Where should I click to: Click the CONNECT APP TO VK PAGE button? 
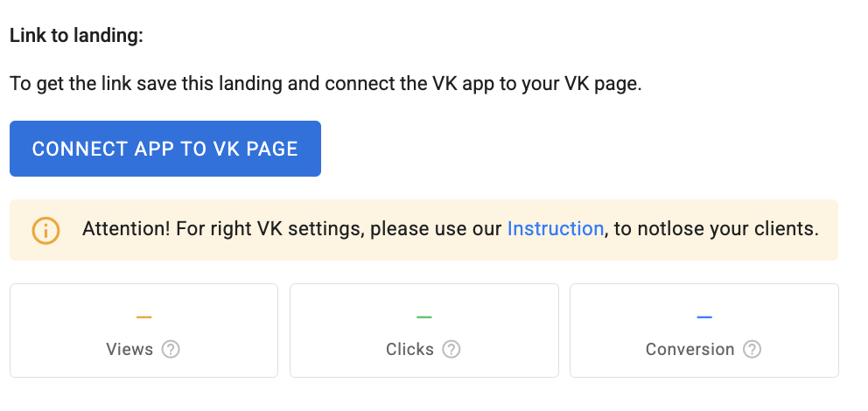(x=165, y=149)
